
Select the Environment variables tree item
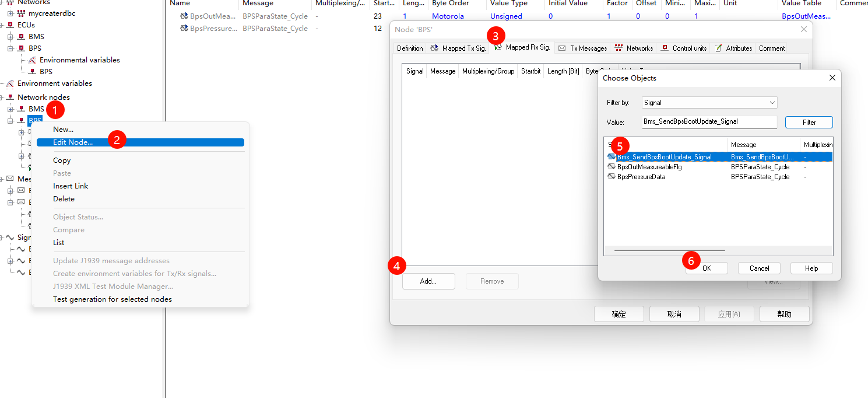(x=55, y=83)
